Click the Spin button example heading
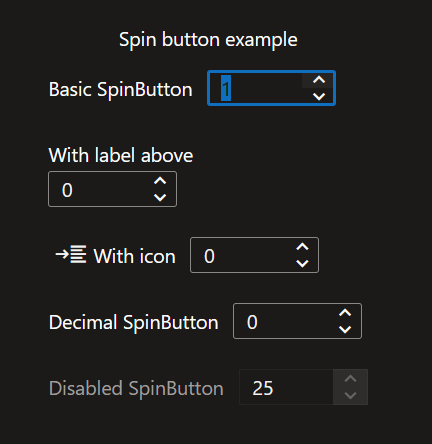Image resolution: width=432 pixels, height=444 pixels. pos(208,40)
